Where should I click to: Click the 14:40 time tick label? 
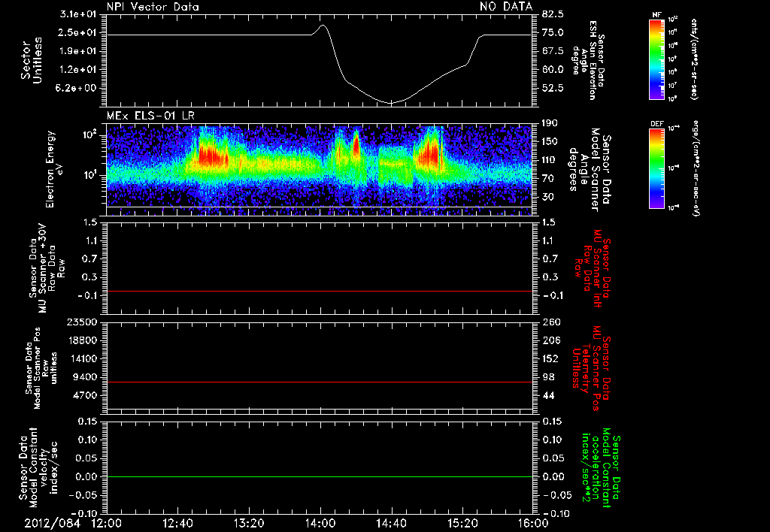[391, 523]
